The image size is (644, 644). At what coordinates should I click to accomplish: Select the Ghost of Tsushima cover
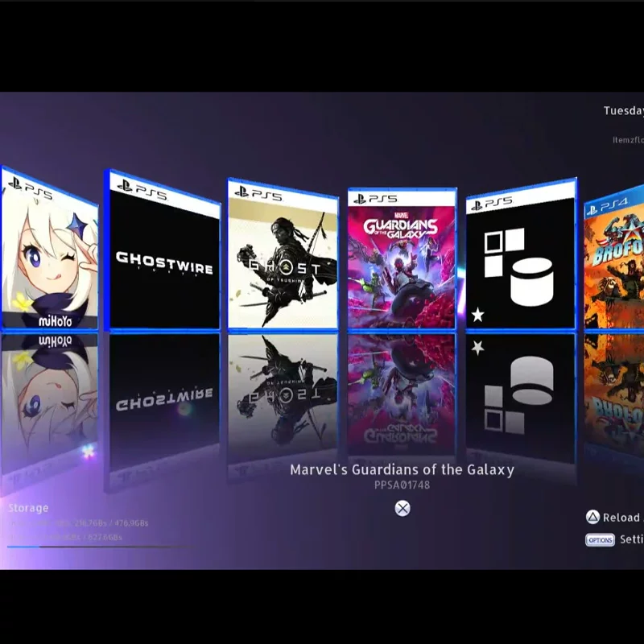tap(283, 254)
